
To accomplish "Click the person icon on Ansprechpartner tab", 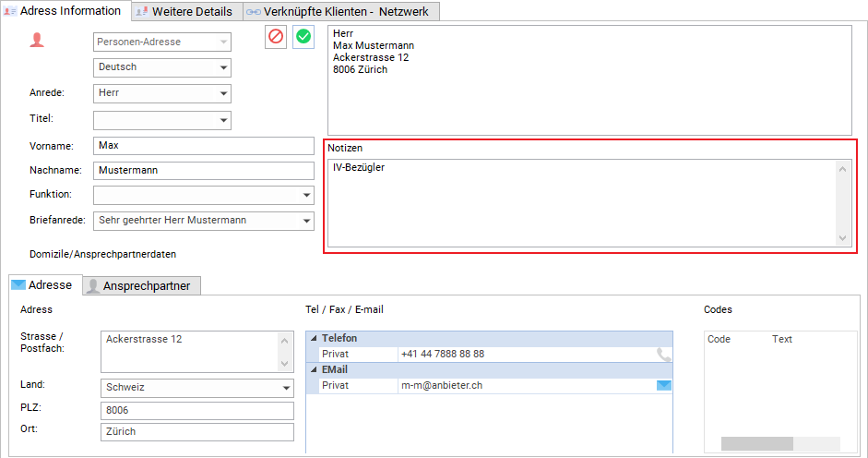I will click(x=93, y=286).
